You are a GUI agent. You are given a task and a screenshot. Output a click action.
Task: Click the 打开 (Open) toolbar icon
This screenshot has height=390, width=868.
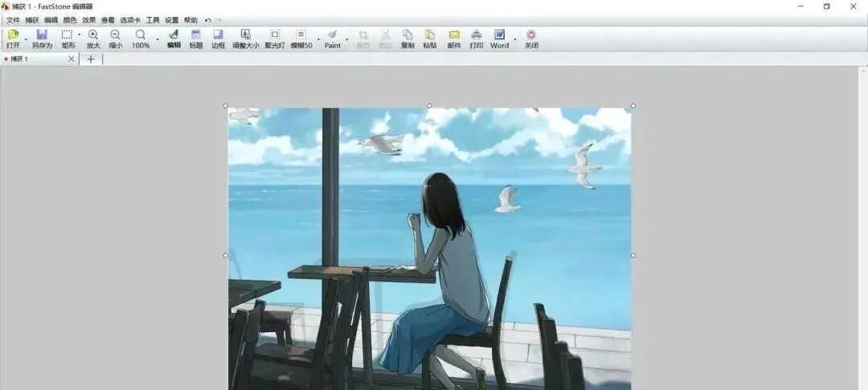tap(13, 39)
